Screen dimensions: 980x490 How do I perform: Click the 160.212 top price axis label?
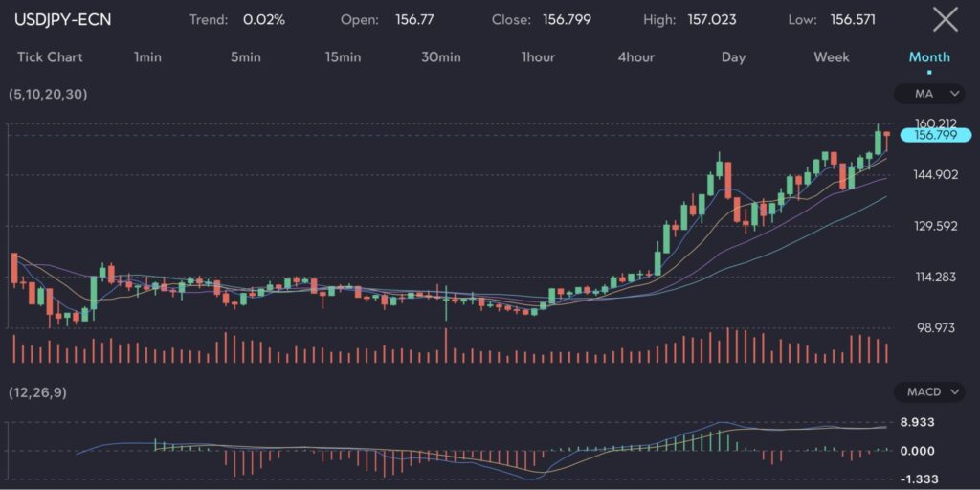click(x=935, y=122)
